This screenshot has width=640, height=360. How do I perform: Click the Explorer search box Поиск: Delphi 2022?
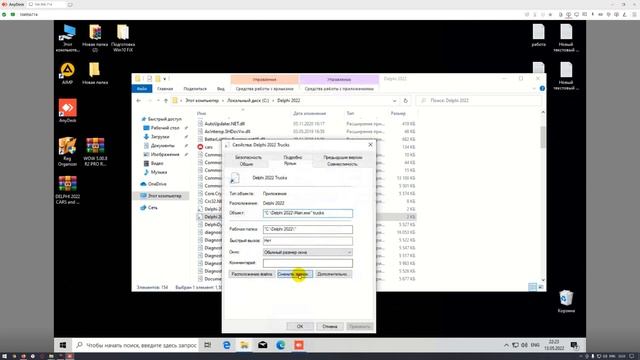478,100
